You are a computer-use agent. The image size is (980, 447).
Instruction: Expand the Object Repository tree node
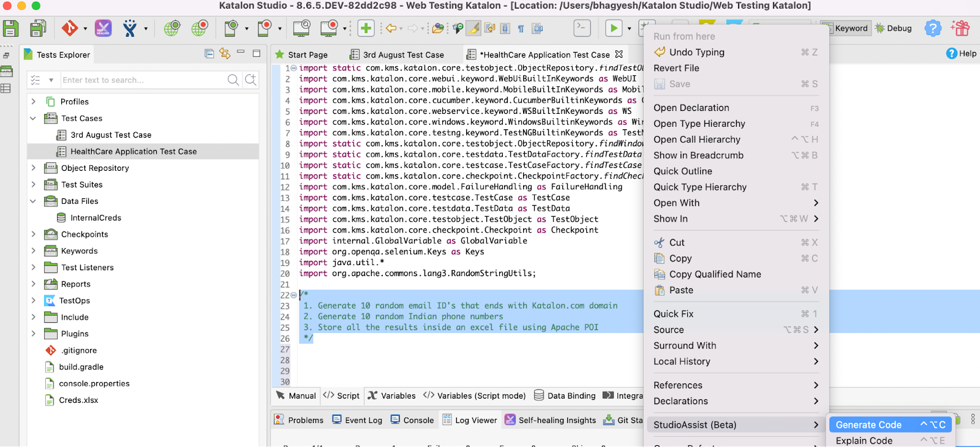[x=34, y=168]
